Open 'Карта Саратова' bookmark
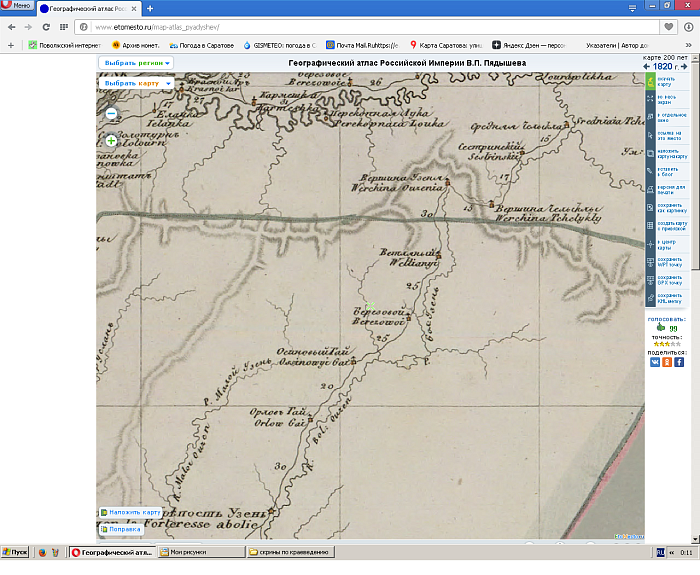 [446, 45]
